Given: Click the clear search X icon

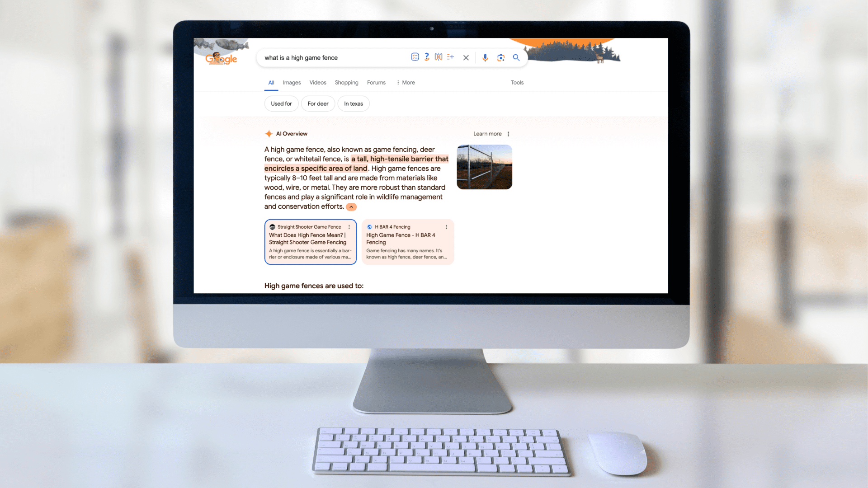Looking at the screenshot, I should click(x=466, y=57).
